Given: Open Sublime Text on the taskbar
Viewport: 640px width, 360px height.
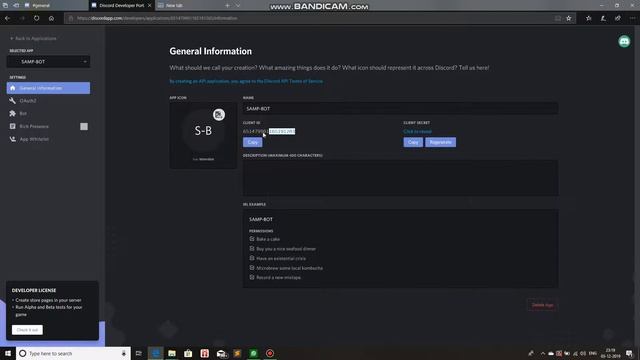Looking at the screenshot, I should [x=237, y=353].
